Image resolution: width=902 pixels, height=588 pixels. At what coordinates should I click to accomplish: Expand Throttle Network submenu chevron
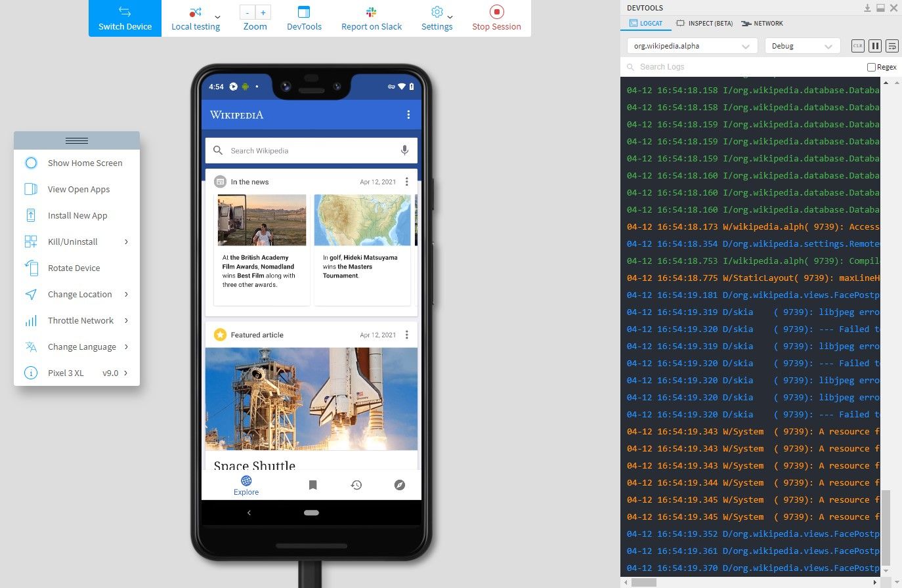(127, 320)
